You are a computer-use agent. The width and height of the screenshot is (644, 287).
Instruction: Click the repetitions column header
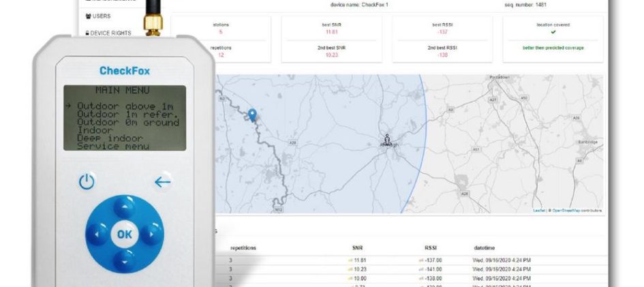pyautogui.click(x=243, y=248)
